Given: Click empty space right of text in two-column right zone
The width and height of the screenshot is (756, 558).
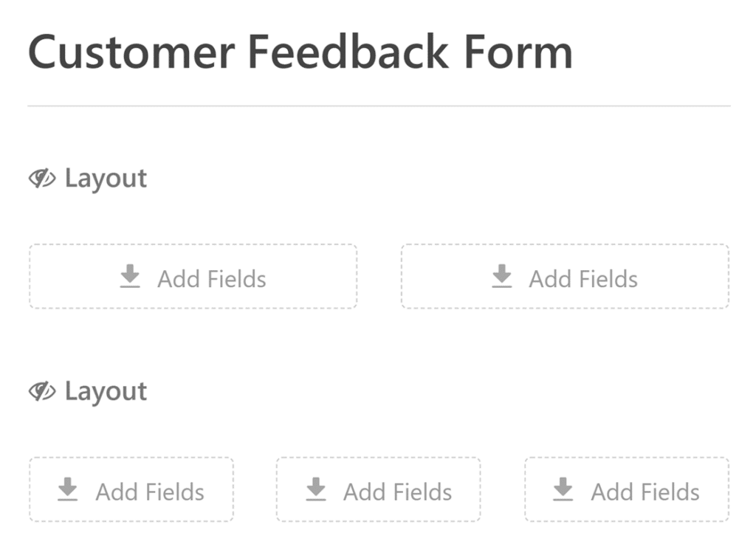Looking at the screenshot, I should 687,277.
